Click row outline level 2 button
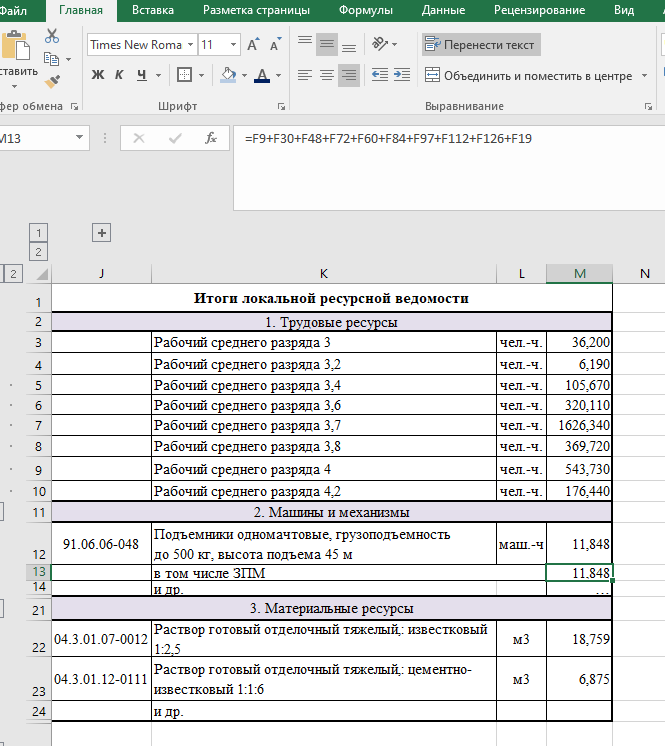665x746 pixels. (x=13, y=274)
